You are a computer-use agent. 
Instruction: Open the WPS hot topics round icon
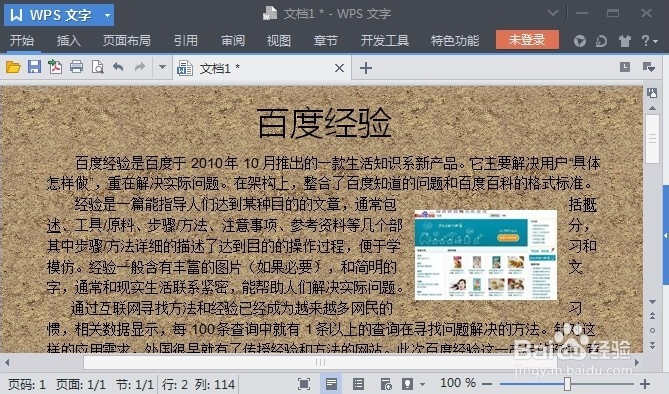tap(579, 41)
